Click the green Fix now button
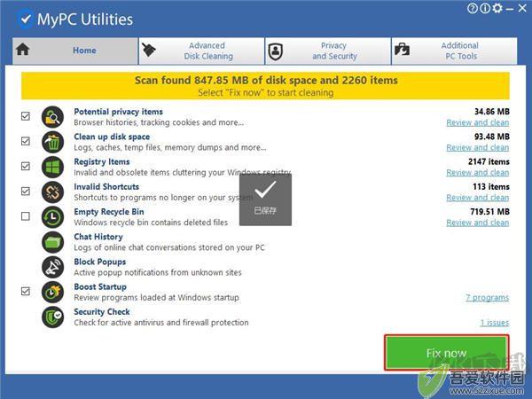 447,353
